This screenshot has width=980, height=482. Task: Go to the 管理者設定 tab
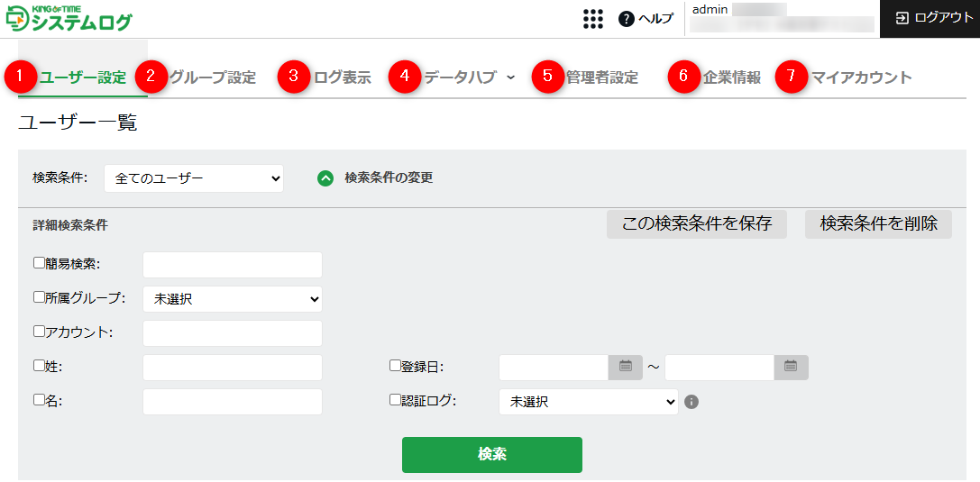[602, 78]
